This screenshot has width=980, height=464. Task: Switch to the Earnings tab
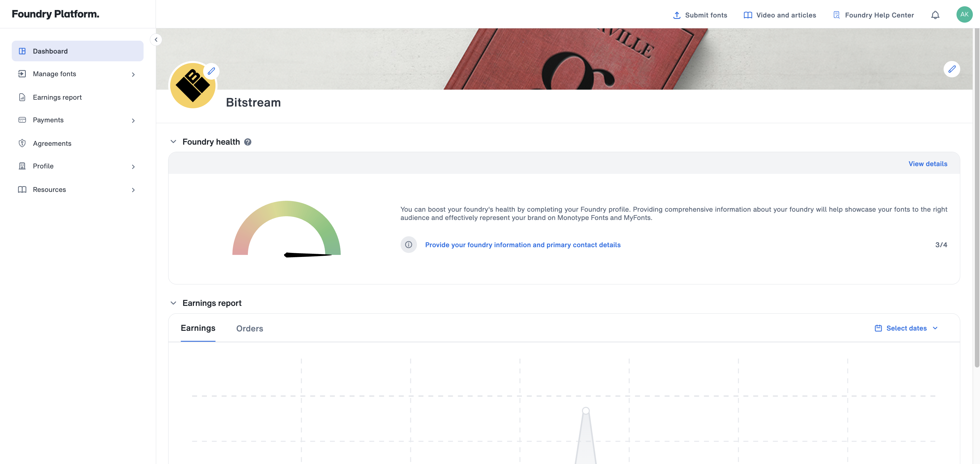198,328
